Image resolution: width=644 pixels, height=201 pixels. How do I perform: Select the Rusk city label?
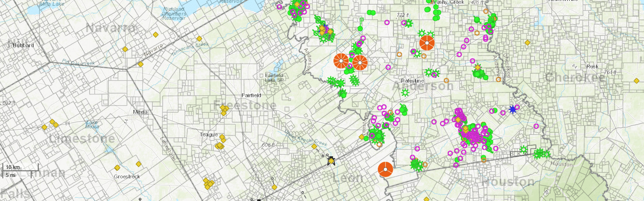point(592,67)
